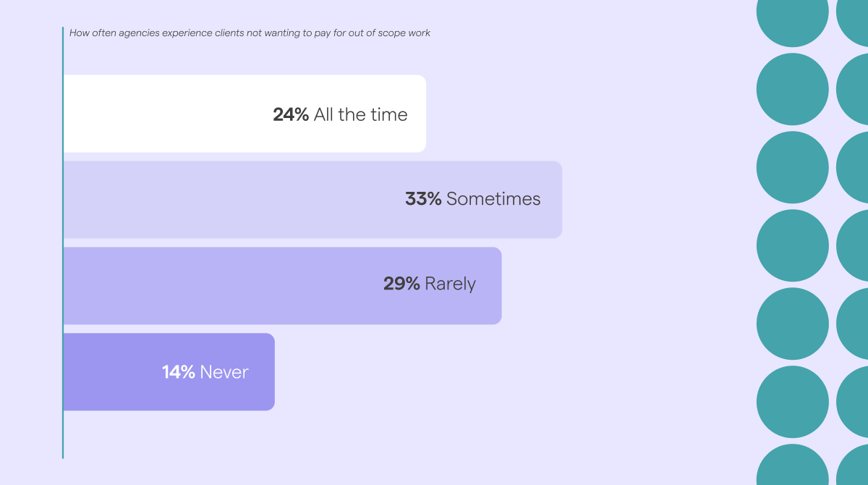Select the "Sometimes" label text
The height and width of the screenshot is (485, 868).
coord(493,199)
